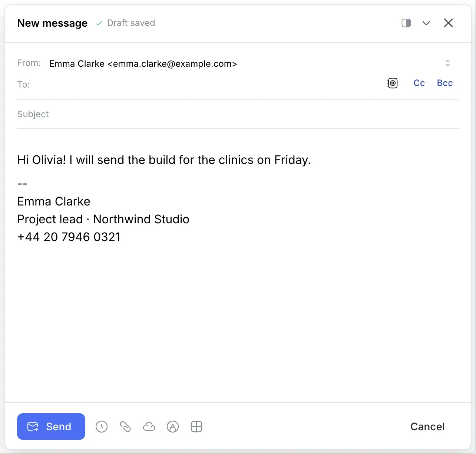Image resolution: width=476 pixels, height=454 pixels.
Task: Add a Cc recipient field
Action: [x=419, y=83]
